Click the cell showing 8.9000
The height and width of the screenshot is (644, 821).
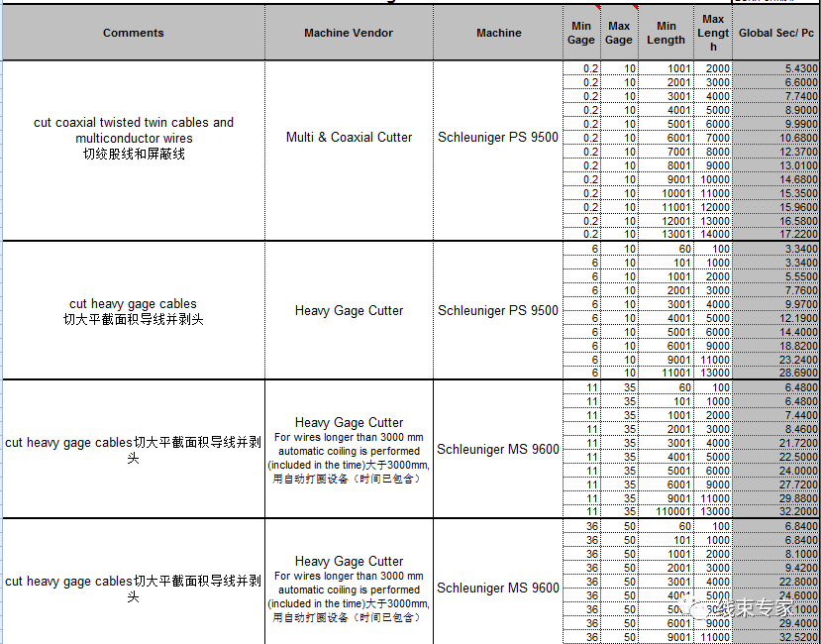pyautogui.click(x=776, y=110)
